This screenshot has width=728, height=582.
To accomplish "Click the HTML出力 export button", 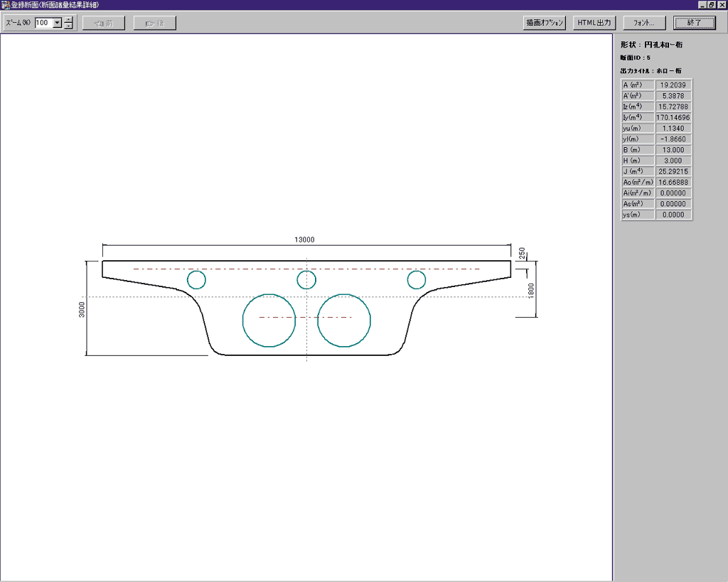I will coord(594,23).
